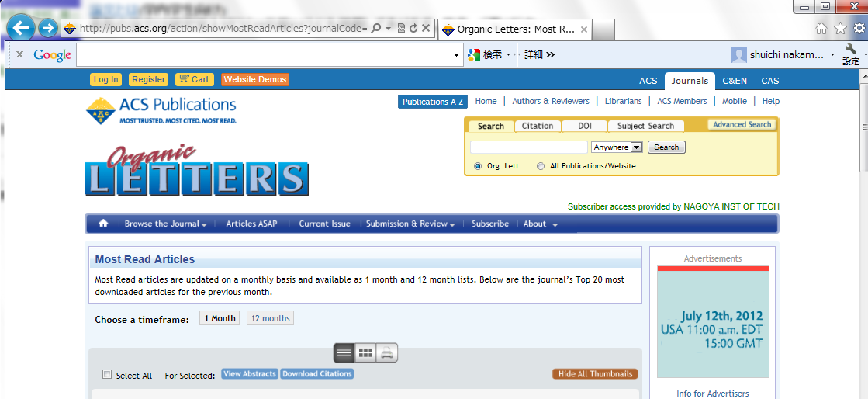The width and height of the screenshot is (868, 399).
Task: Click the shuichi nakamura profile avatar
Action: (x=739, y=55)
